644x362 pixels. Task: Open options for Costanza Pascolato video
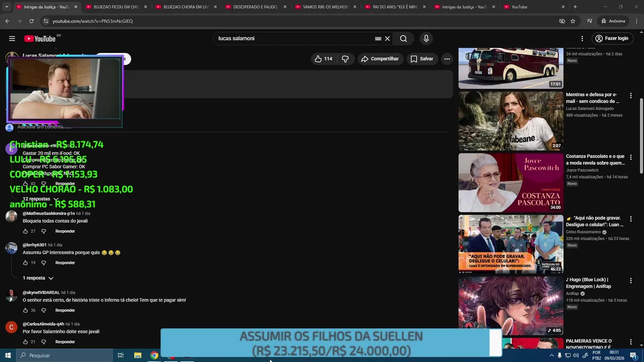[630, 157]
